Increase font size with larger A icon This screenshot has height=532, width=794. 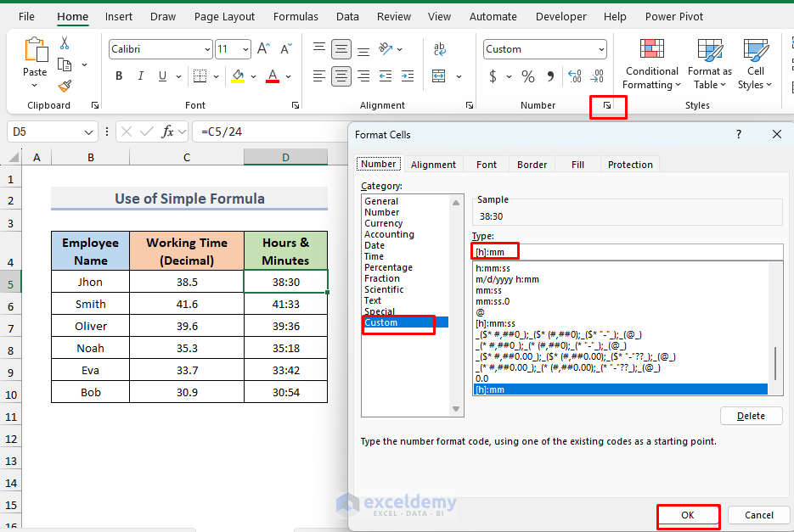click(x=263, y=49)
